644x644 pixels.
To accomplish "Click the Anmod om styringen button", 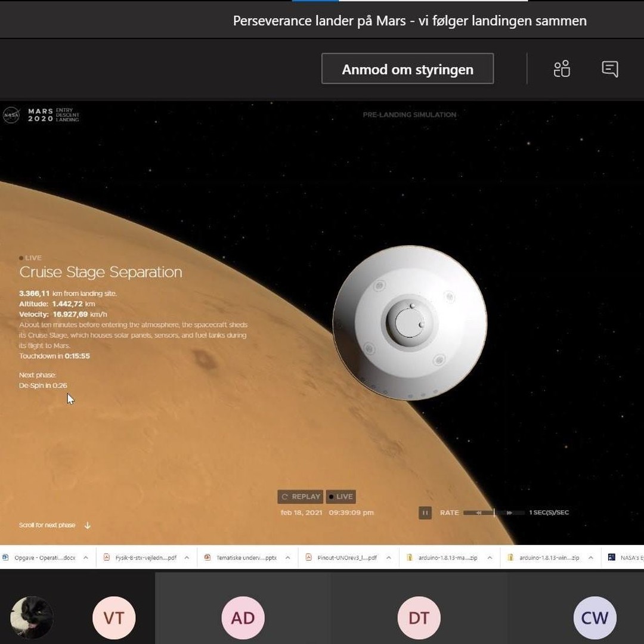I will tap(407, 69).
